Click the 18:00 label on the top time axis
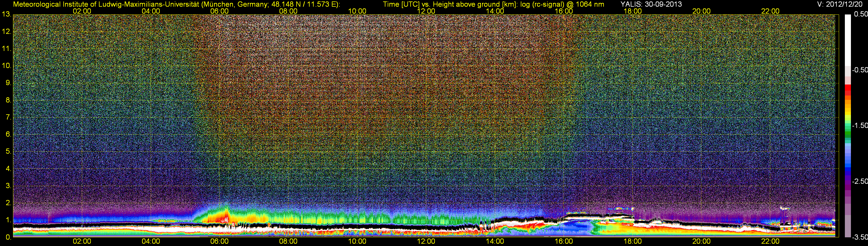Viewport: 868px width, 246px height. (632, 11)
